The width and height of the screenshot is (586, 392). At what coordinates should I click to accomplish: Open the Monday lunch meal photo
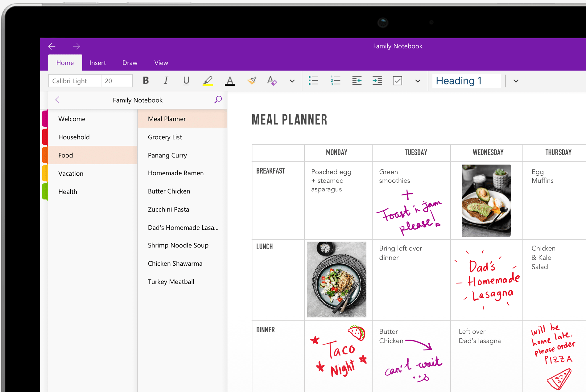[x=337, y=280]
